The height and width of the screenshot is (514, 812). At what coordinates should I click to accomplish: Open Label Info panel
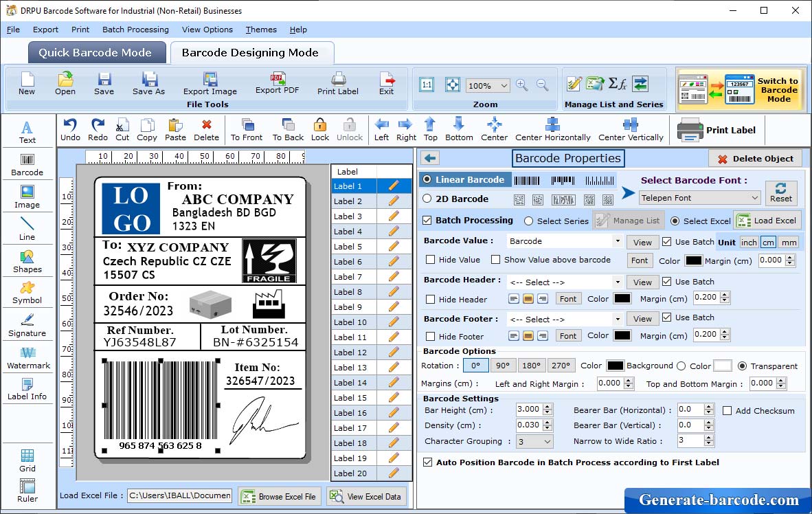click(x=27, y=389)
